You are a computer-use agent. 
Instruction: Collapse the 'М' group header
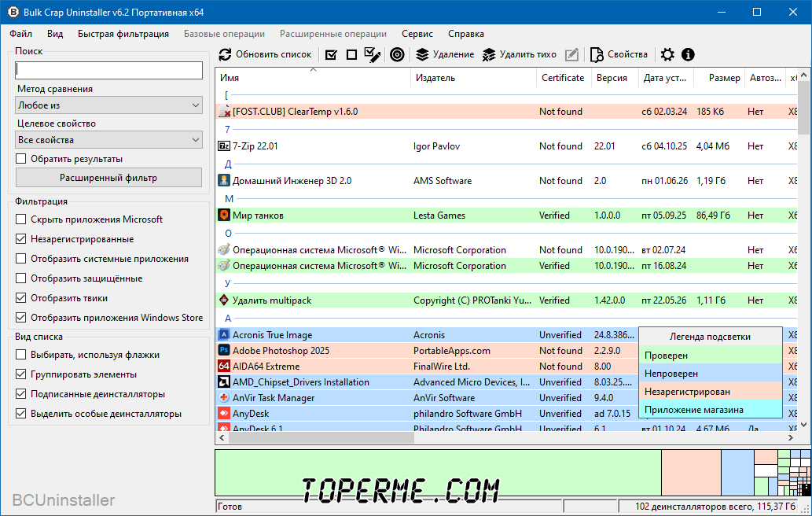229,199
